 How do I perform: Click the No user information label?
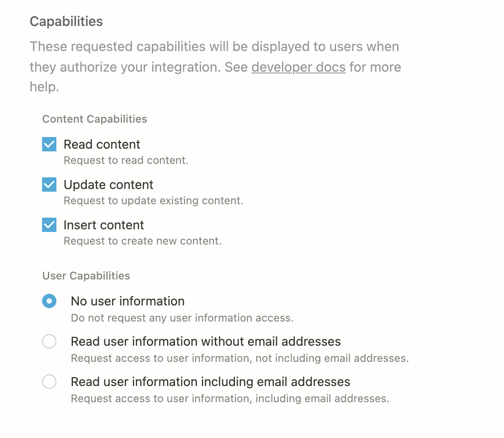pyautogui.click(x=128, y=301)
